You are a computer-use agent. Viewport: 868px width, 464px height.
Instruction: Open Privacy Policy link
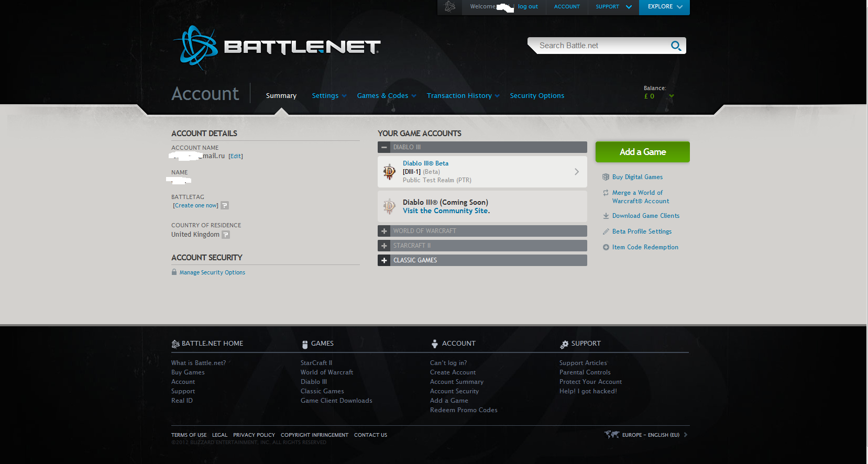[x=254, y=435]
